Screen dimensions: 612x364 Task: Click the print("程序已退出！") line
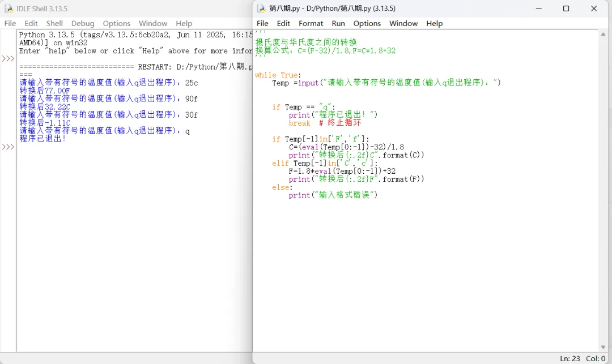(333, 114)
